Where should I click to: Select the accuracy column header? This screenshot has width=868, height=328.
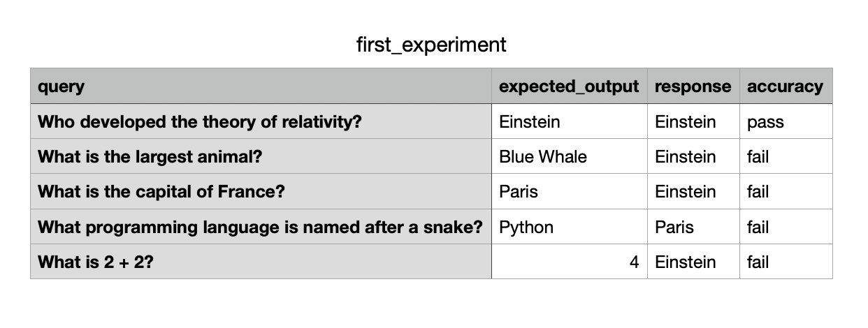tap(785, 87)
